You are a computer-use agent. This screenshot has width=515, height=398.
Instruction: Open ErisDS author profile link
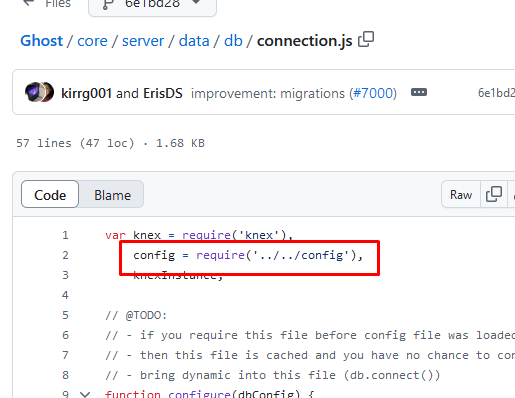pyautogui.click(x=163, y=93)
